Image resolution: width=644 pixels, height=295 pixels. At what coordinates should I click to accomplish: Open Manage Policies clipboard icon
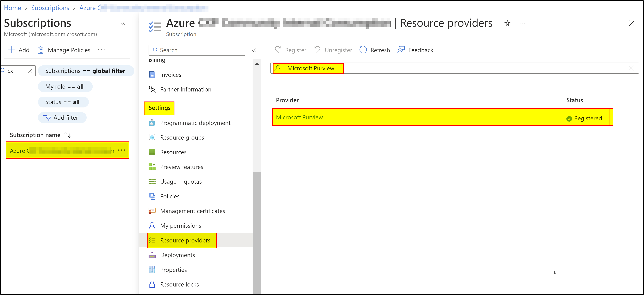pyautogui.click(x=41, y=50)
